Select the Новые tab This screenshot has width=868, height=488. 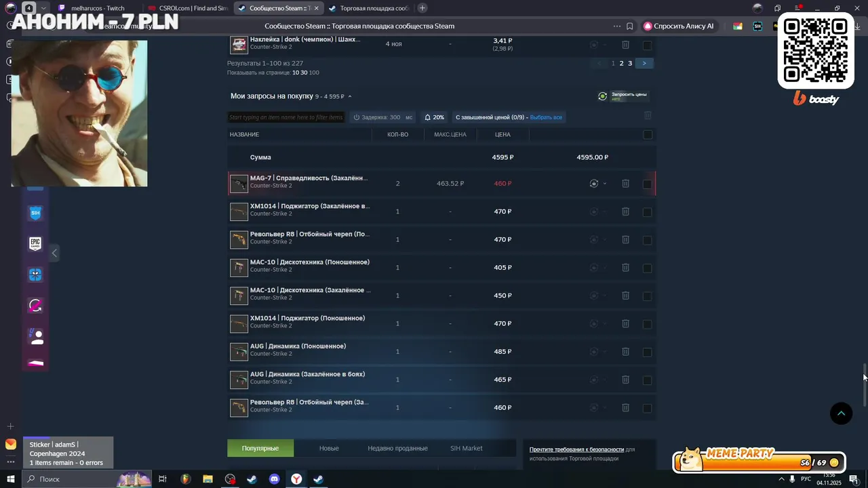pyautogui.click(x=329, y=448)
